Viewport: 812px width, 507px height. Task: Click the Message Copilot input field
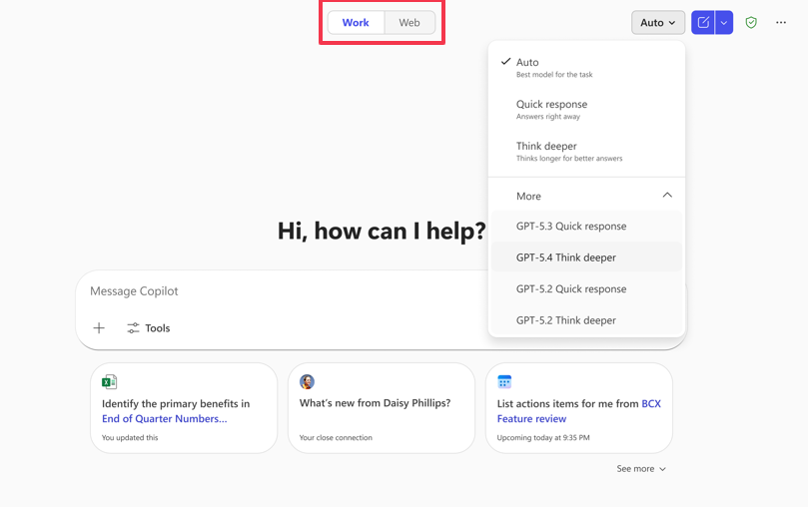(x=280, y=291)
